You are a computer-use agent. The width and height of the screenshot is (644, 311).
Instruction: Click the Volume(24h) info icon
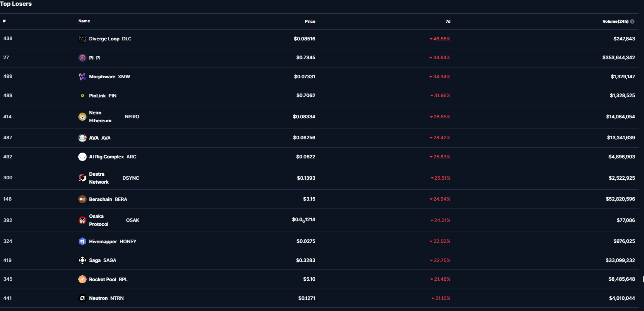pyautogui.click(x=632, y=21)
